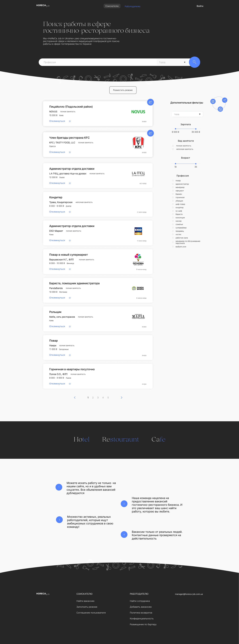Check the неполная занятость filter
The image size is (239, 644).
coord(173,149)
